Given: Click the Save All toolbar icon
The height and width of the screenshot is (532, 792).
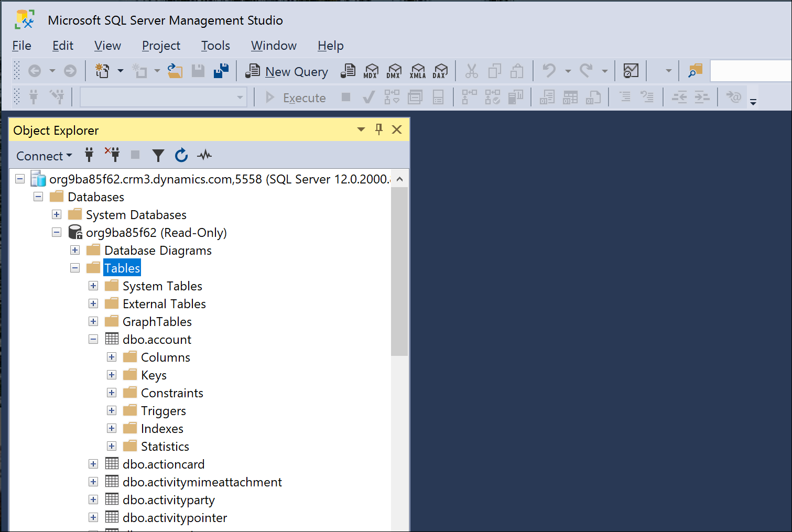Looking at the screenshot, I should point(221,71).
